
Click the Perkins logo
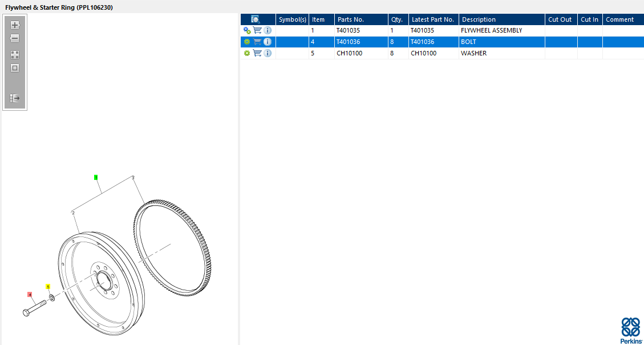[630, 331]
